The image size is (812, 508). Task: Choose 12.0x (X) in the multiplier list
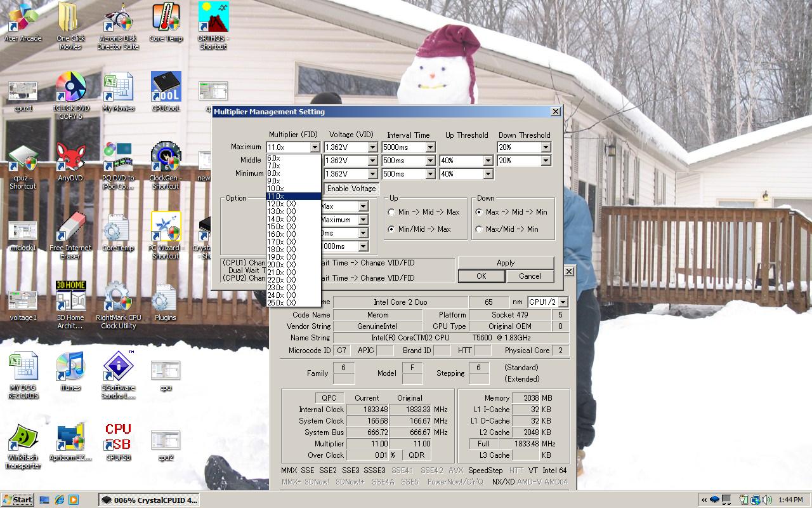[x=294, y=204]
